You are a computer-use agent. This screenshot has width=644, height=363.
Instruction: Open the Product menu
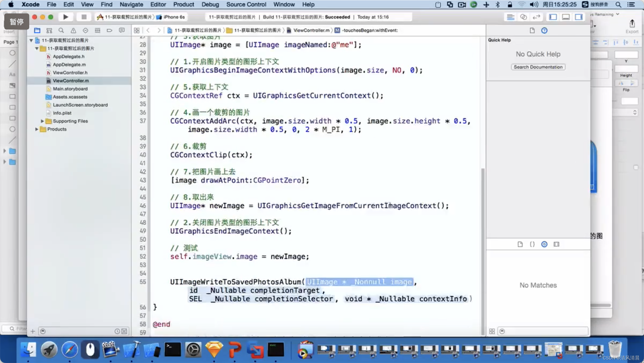tap(184, 4)
